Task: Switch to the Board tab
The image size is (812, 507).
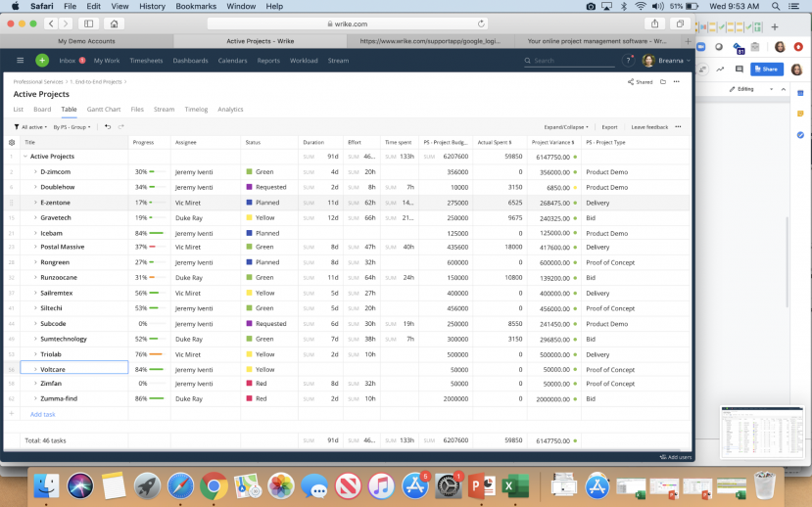Action: coord(42,110)
